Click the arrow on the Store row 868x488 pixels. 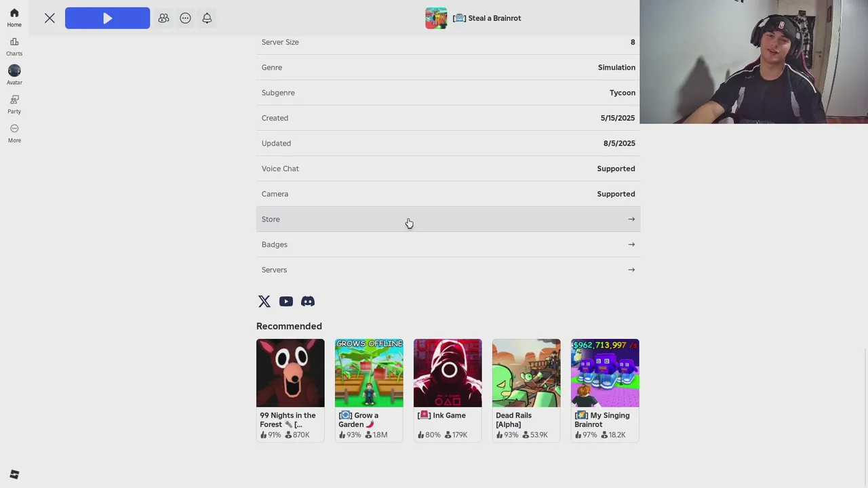point(631,219)
